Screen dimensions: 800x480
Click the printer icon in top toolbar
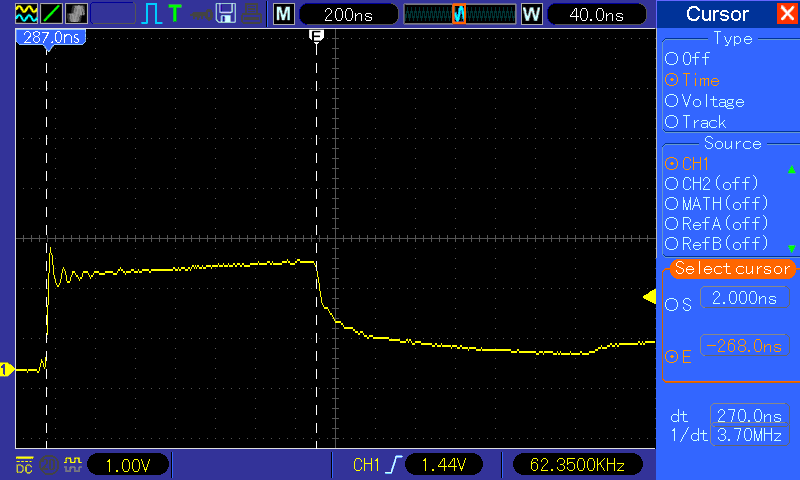250,13
